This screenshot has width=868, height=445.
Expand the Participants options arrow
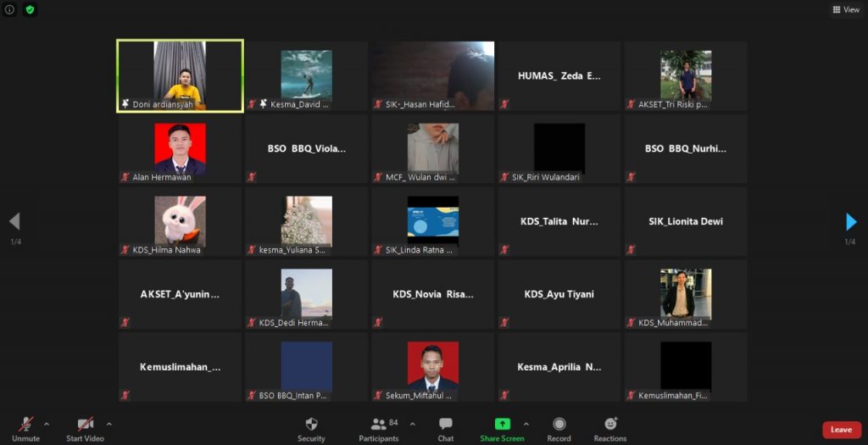412,424
